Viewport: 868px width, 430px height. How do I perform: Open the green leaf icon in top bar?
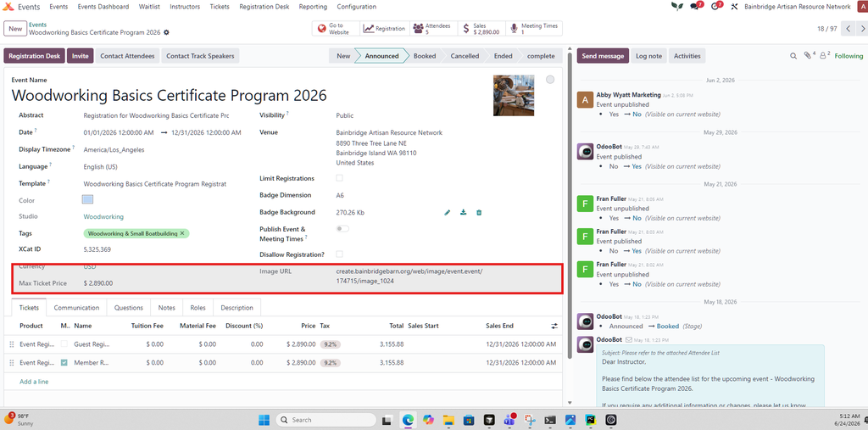point(676,7)
